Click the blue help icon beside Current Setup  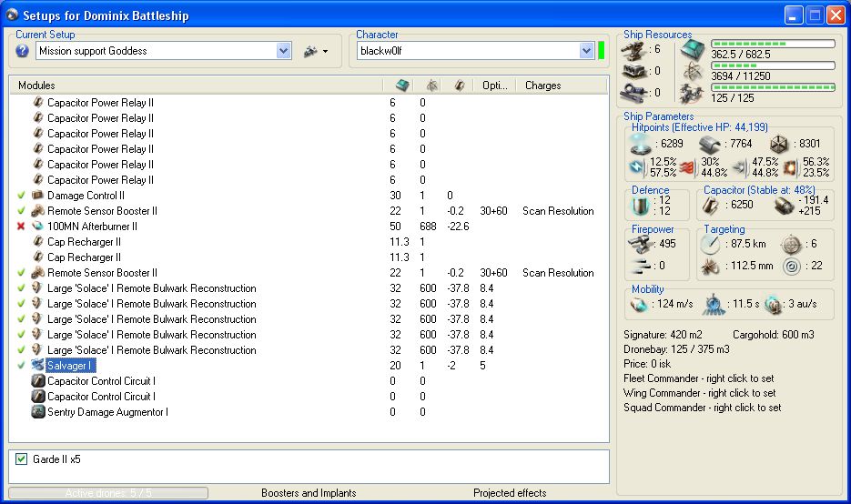click(23, 51)
